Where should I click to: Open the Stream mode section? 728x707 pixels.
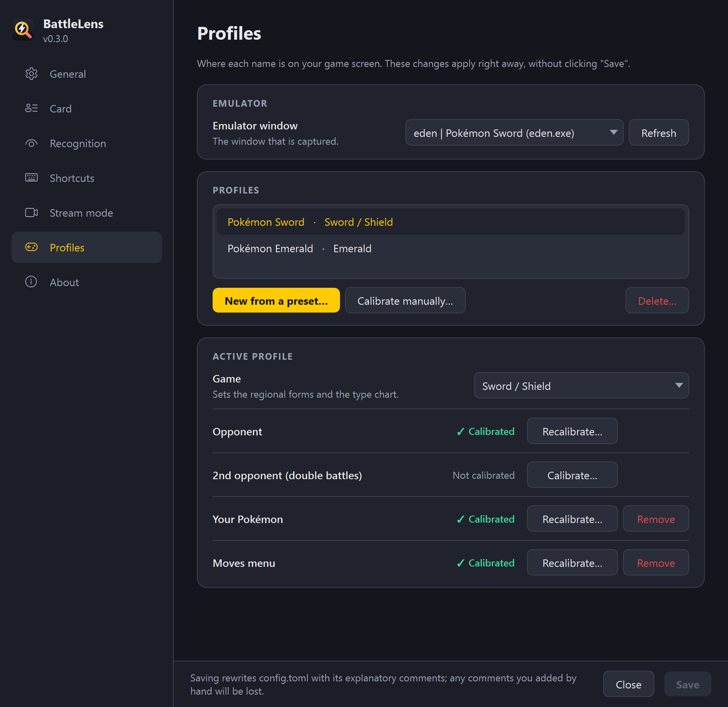coord(87,213)
